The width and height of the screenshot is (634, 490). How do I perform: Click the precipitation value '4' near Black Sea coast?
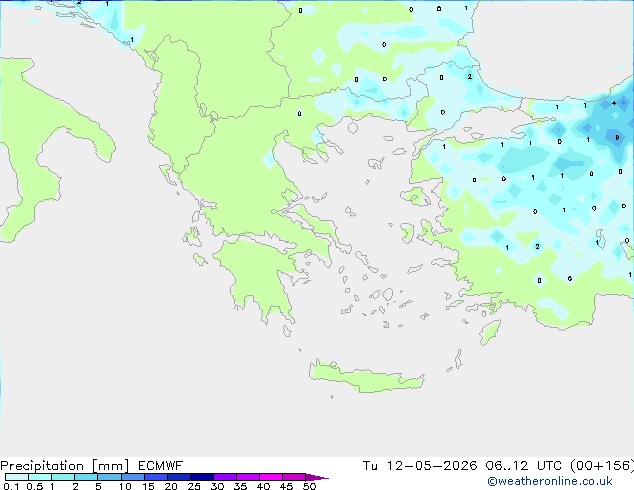[614, 103]
